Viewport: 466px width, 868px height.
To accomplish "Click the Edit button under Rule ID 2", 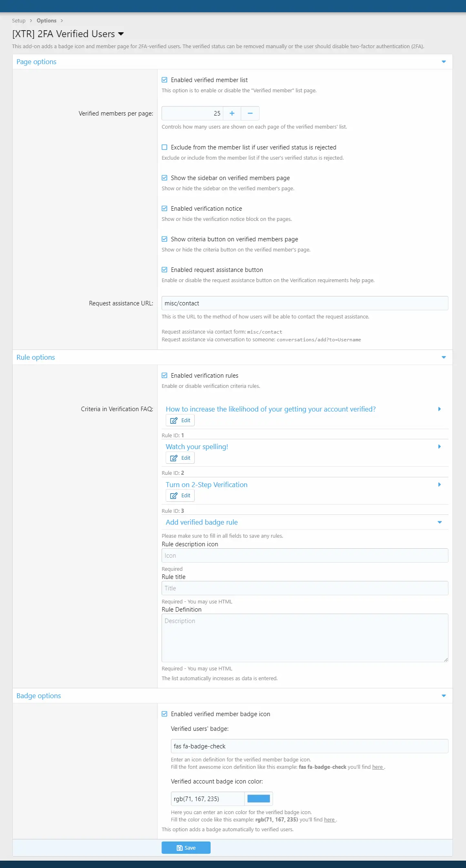I will pyautogui.click(x=180, y=495).
